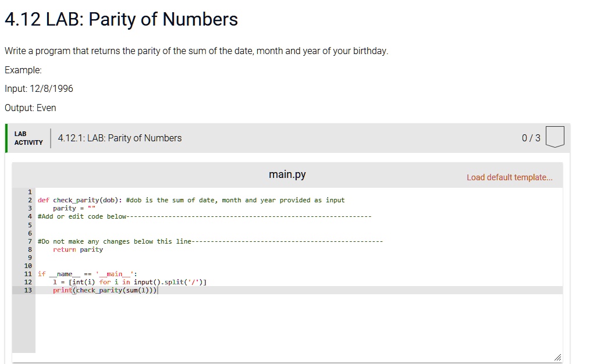The height and width of the screenshot is (364, 590).
Task: Click the 4.12 LAB: Parity of Numbers heading
Action: [121, 20]
